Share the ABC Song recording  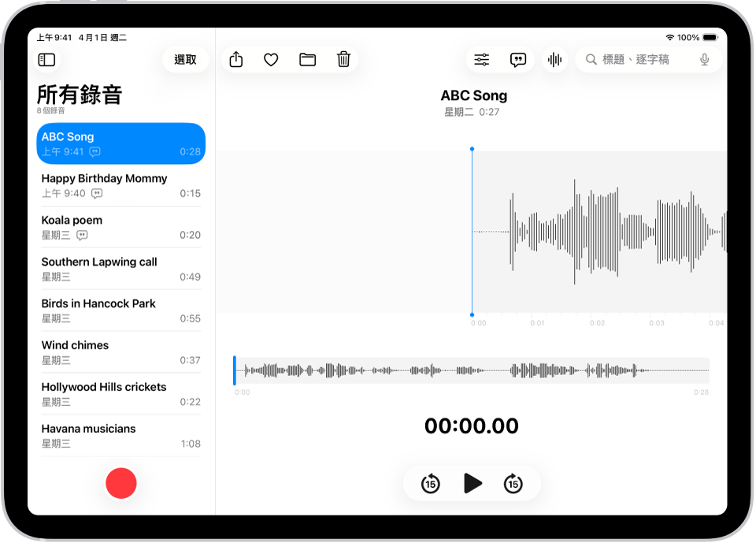coord(235,59)
